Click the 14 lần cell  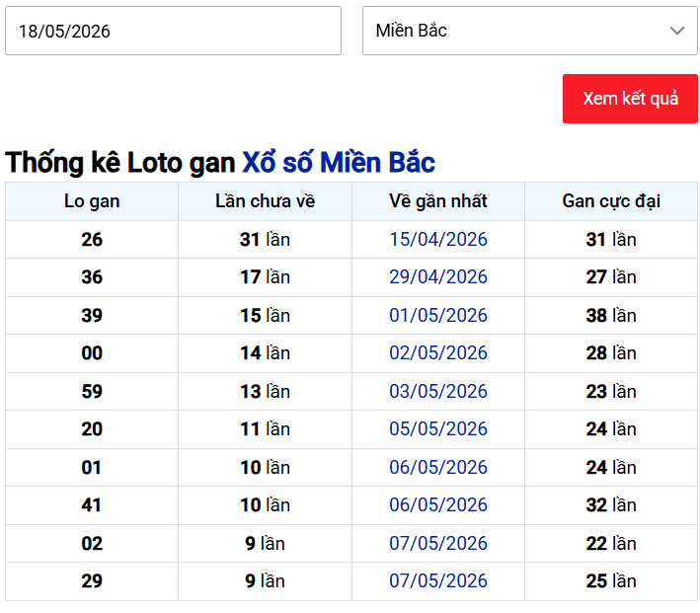click(266, 352)
